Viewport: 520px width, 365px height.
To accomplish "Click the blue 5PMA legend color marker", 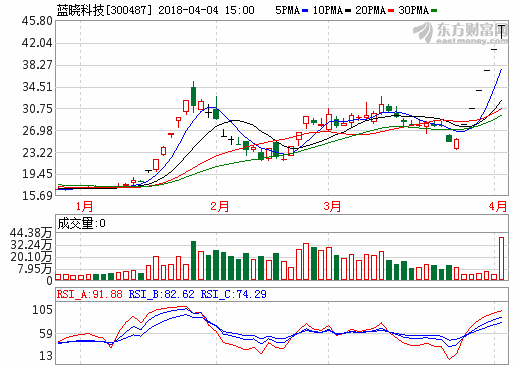I will 305,11.
